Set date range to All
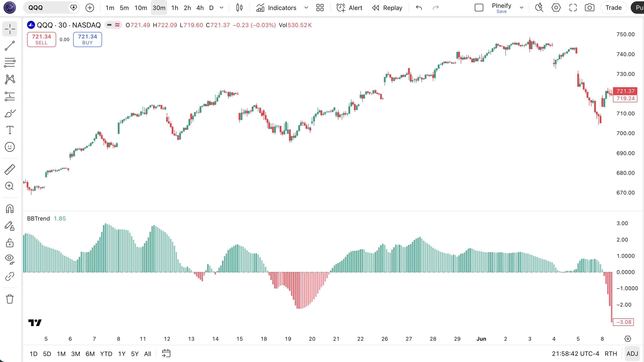 (148, 354)
